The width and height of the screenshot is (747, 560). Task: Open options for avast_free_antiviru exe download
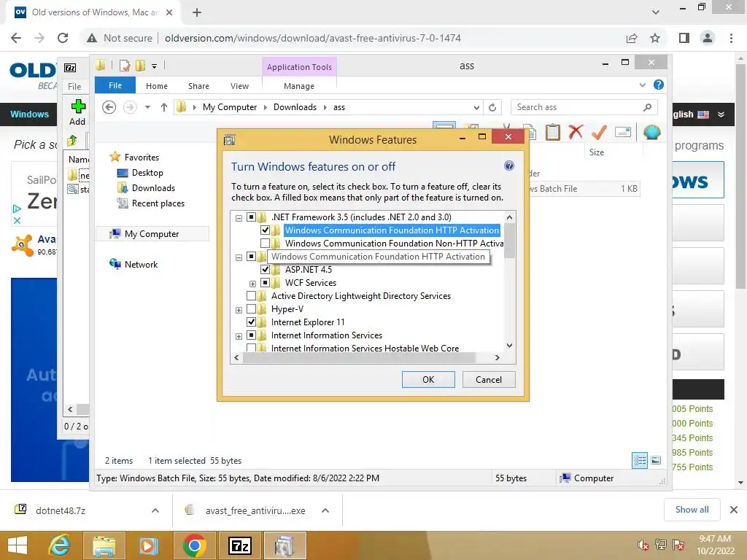pyautogui.click(x=325, y=510)
